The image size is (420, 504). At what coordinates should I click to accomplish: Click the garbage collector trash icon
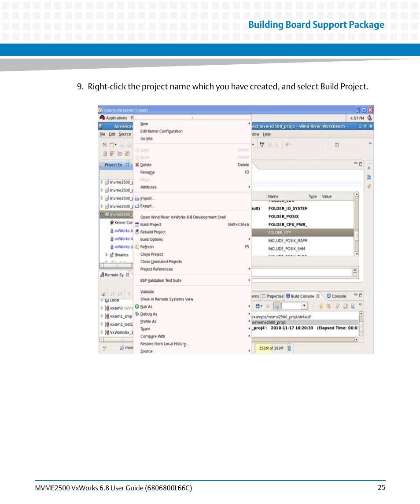289,348
